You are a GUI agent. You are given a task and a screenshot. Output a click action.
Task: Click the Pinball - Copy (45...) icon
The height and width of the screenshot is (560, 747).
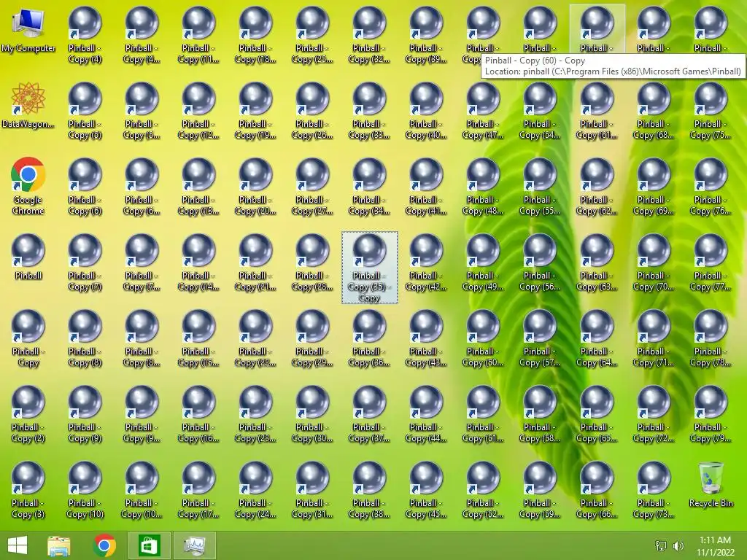point(426,490)
